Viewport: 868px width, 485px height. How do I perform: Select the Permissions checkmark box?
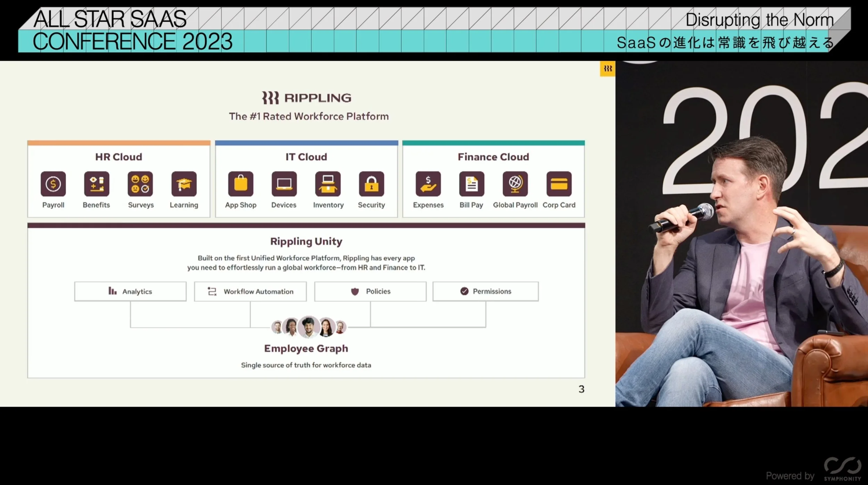pos(485,291)
